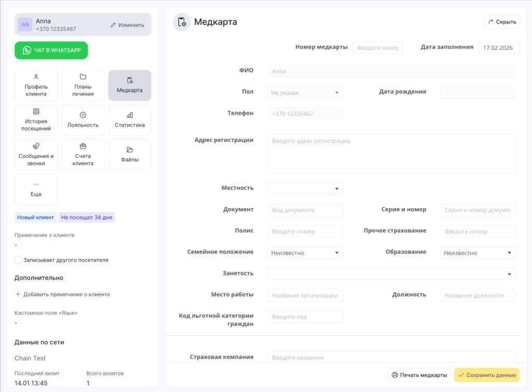Open the Счета клиента tile

coord(83,155)
